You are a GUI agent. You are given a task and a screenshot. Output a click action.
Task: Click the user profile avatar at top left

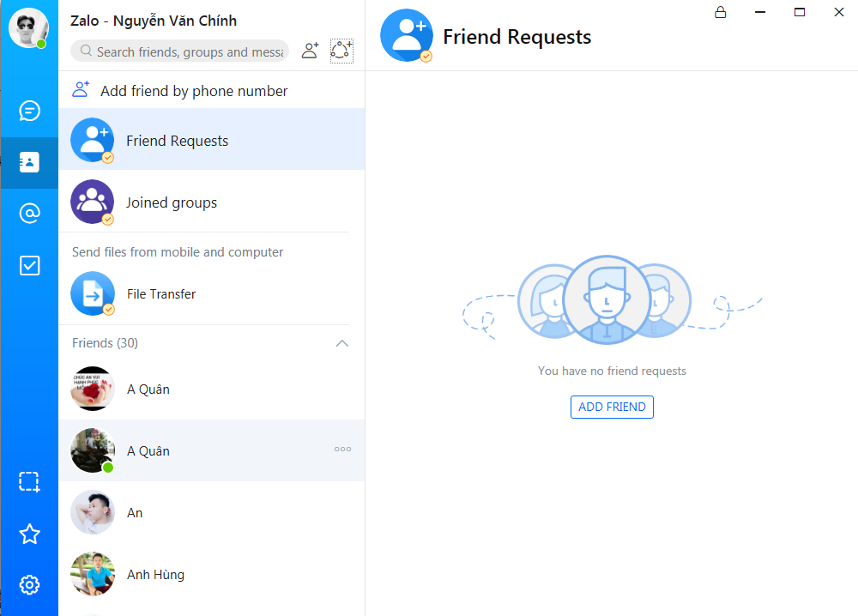pos(28,27)
